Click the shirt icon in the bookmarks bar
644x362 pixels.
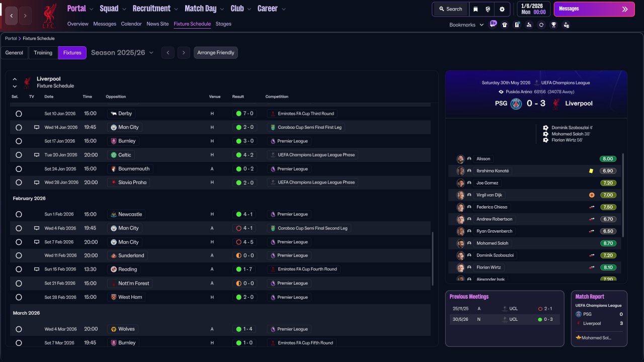point(505,25)
